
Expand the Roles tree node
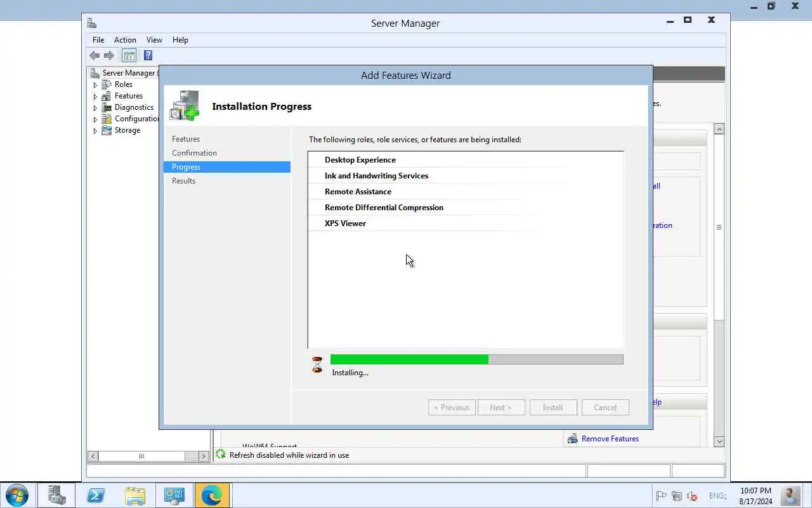[x=95, y=85]
